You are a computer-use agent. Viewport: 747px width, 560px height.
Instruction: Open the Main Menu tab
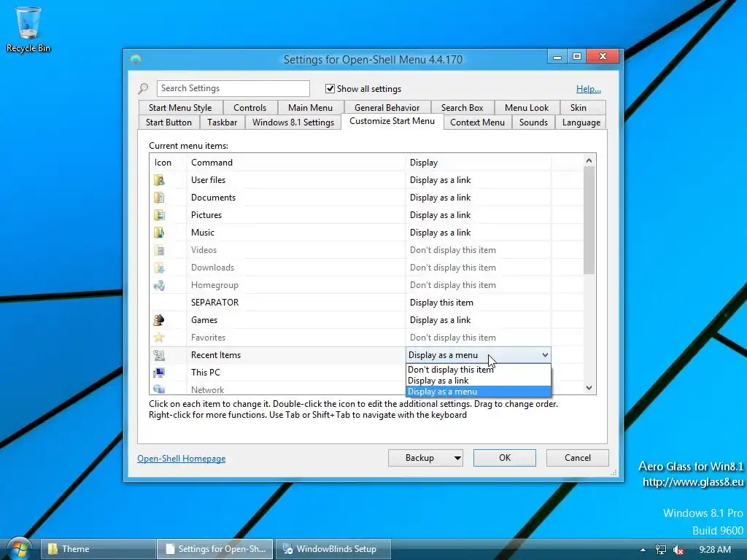click(310, 108)
